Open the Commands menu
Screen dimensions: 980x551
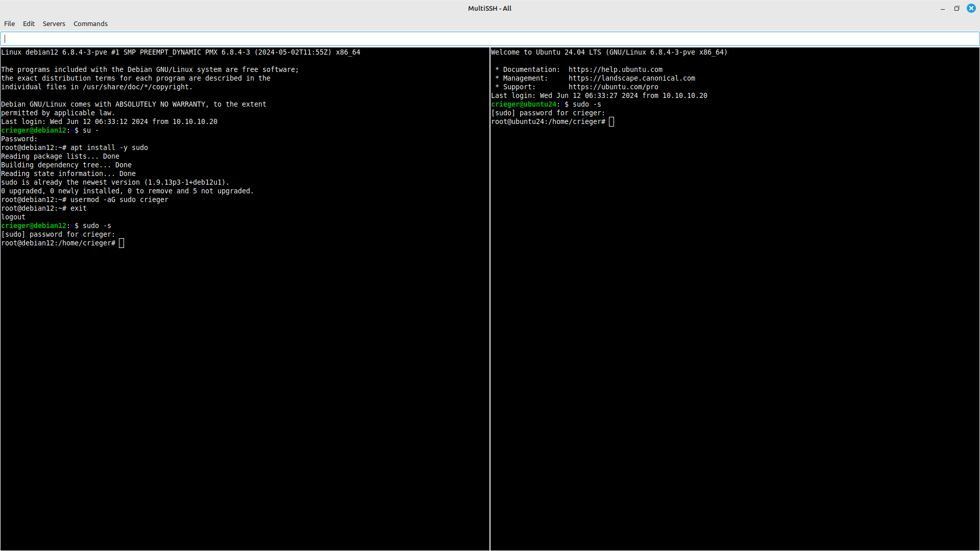coord(90,23)
